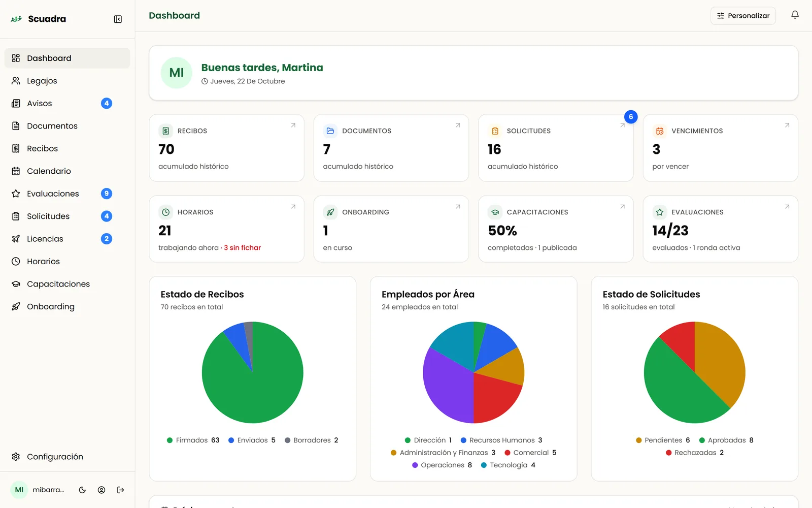Viewport: 812px width, 508px height.
Task: Click the Empleados por Área pie chart
Action: pos(473,372)
